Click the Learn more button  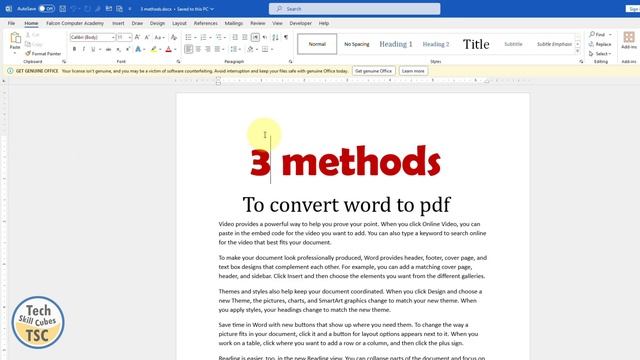tap(413, 71)
